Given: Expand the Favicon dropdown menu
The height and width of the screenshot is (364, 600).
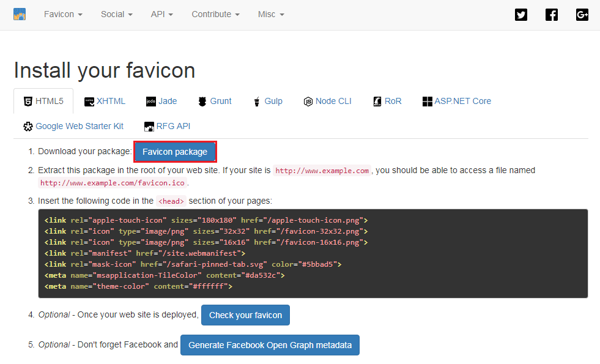Looking at the screenshot, I should 63,14.
